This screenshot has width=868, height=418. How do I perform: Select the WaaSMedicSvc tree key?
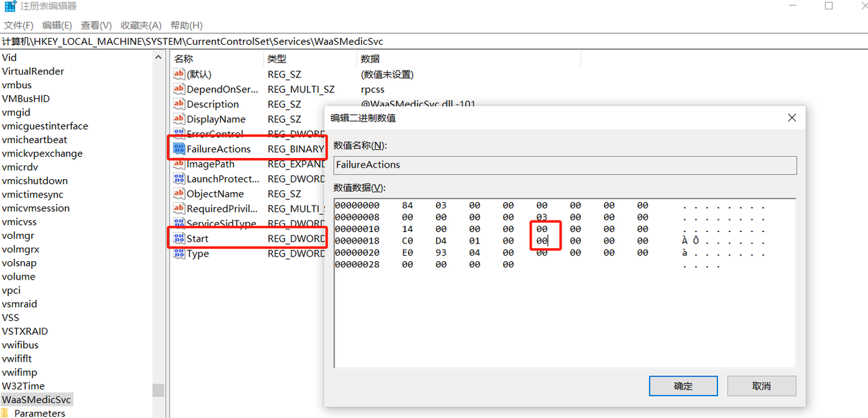point(37,400)
